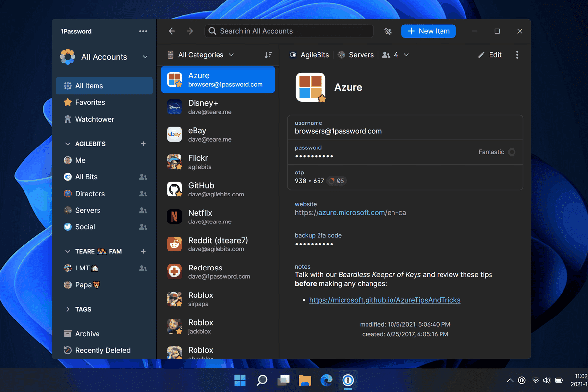Create a New Item

(428, 31)
